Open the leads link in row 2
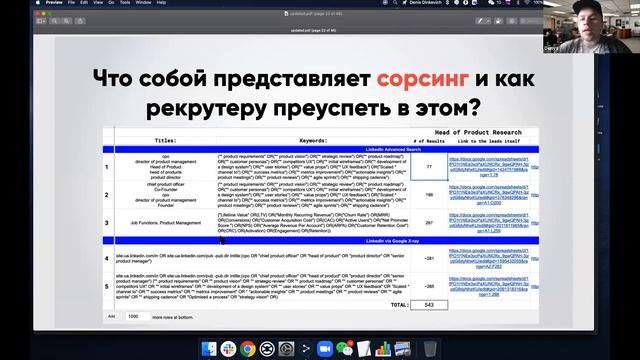Viewport: 640px width, 360px height. (x=489, y=195)
